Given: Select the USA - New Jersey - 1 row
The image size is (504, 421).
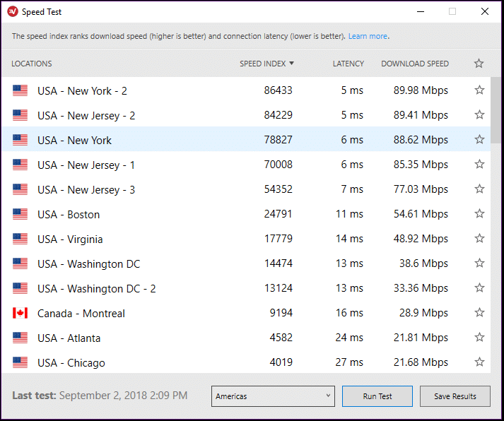Looking at the screenshot, I should click(x=246, y=165).
